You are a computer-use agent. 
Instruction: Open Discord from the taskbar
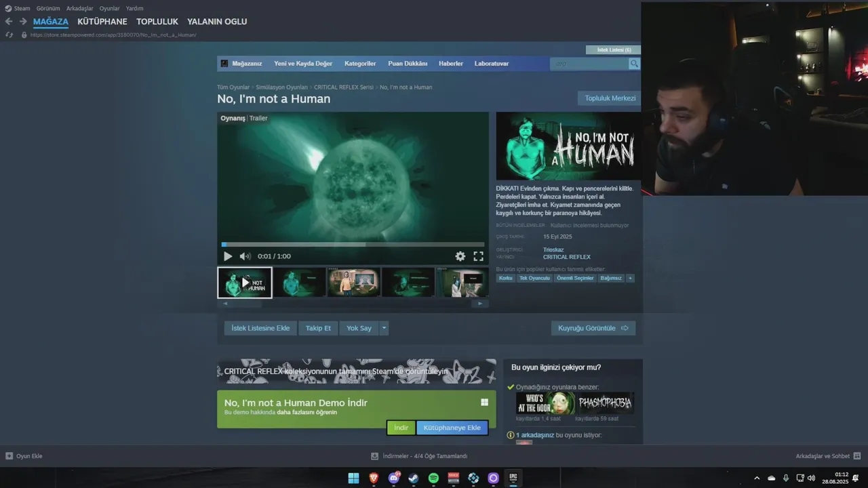[393, 478]
